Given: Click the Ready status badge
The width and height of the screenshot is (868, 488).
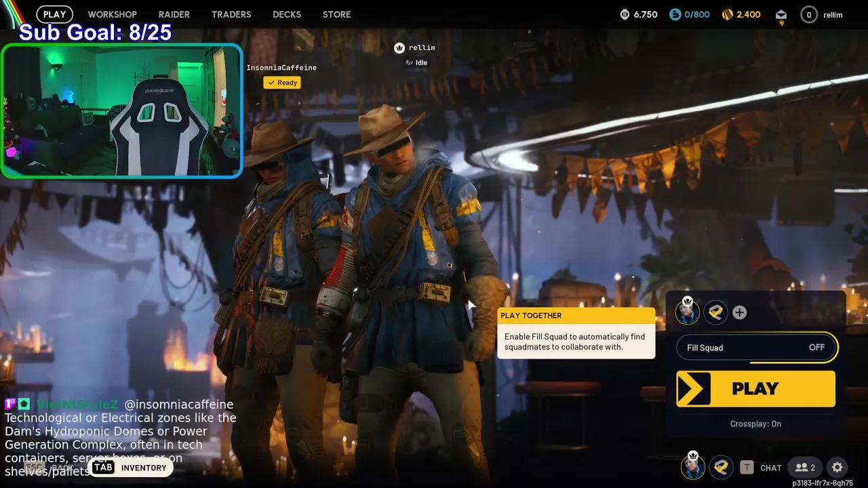Looking at the screenshot, I should coord(282,83).
